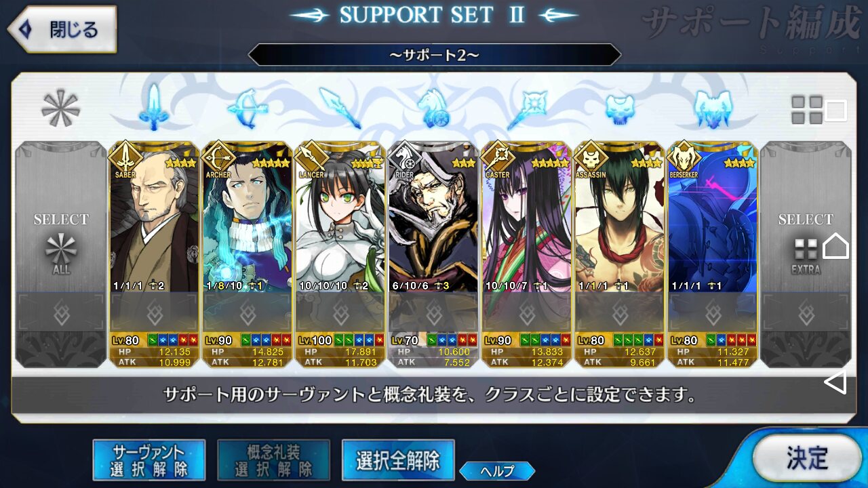Select the Saber class sword icon

153,107
